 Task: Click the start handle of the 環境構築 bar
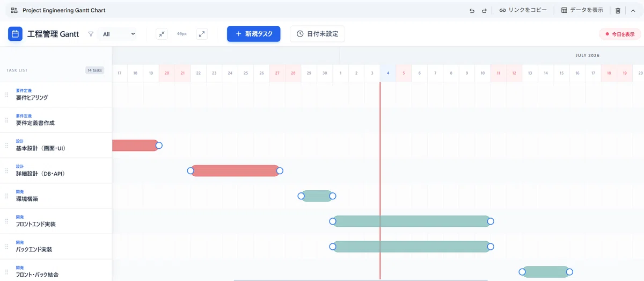click(x=301, y=196)
